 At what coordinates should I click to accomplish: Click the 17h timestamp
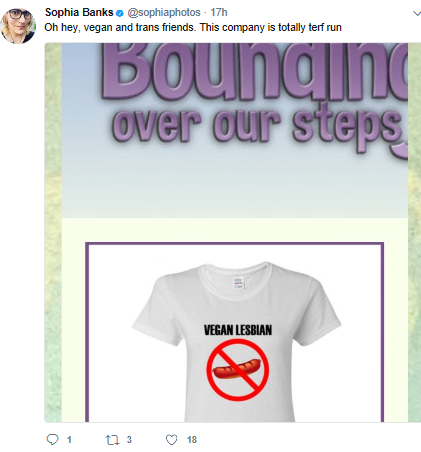point(219,12)
